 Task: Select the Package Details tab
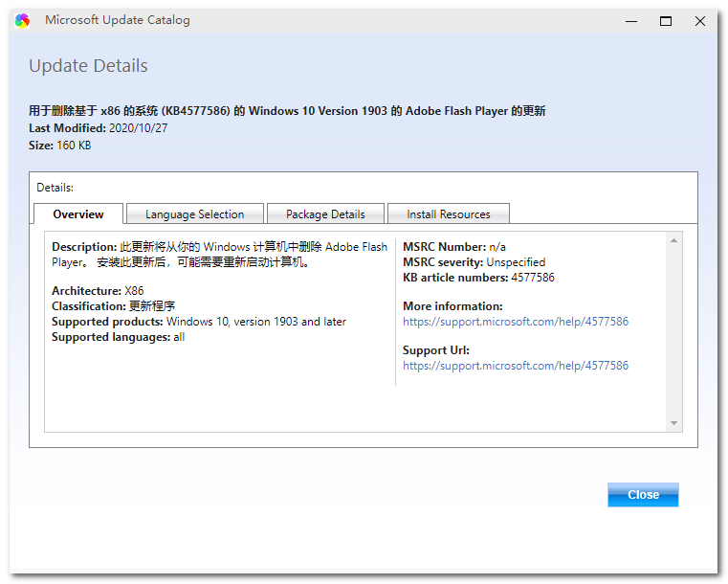(x=325, y=214)
